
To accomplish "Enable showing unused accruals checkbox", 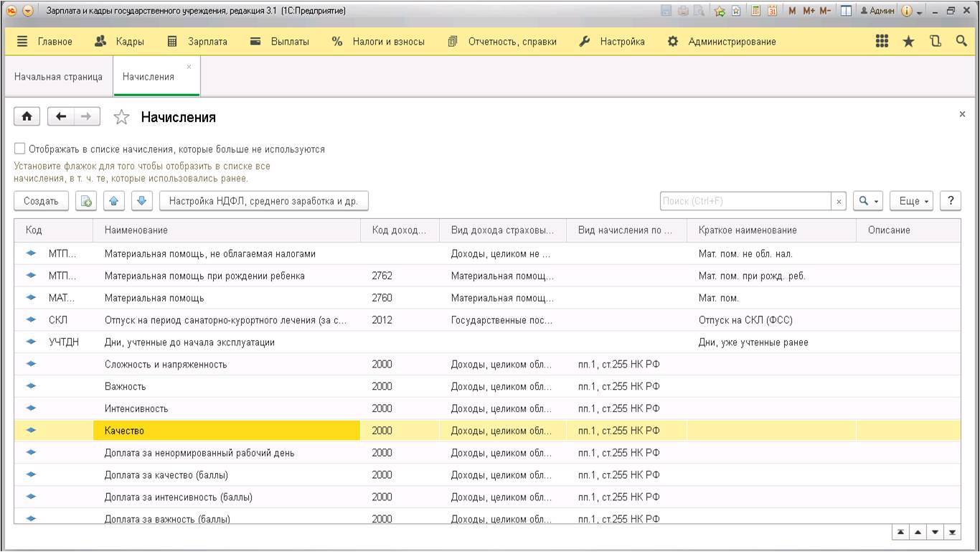I will click(20, 149).
